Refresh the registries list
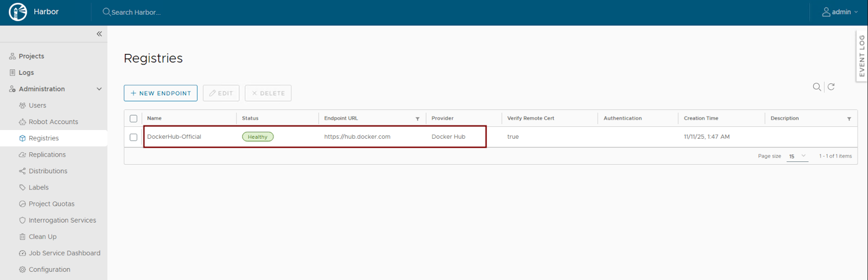Image resolution: width=868 pixels, height=280 pixels. coord(831,87)
